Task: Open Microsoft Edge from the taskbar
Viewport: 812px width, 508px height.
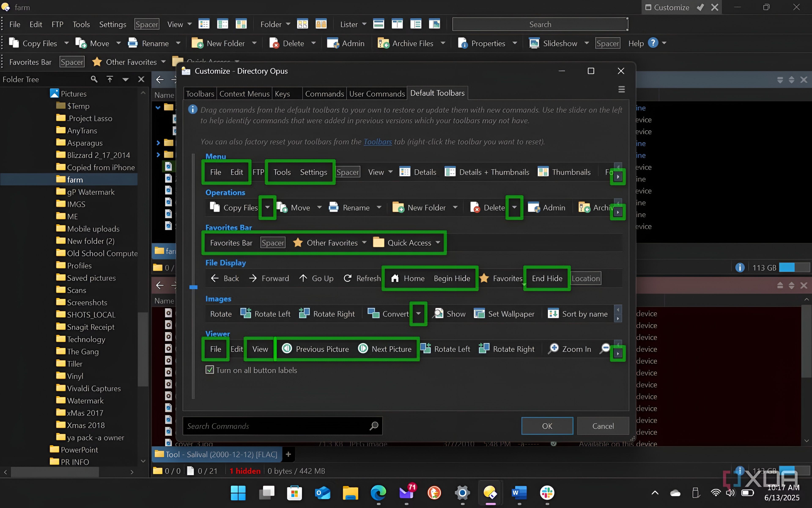Action: (x=379, y=493)
